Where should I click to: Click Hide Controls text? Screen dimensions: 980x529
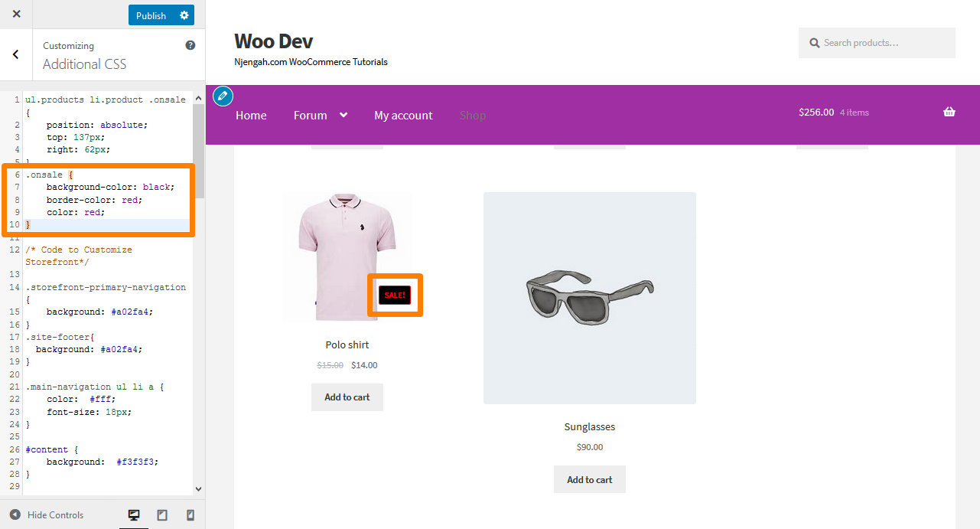pos(55,515)
